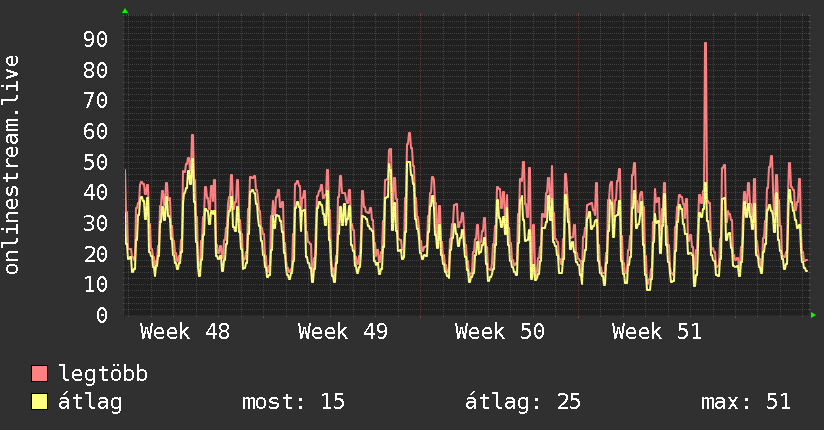This screenshot has height=430, width=824.
Task: Click the red legtöbb legend swatch
Action: pyautogui.click(x=40, y=374)
